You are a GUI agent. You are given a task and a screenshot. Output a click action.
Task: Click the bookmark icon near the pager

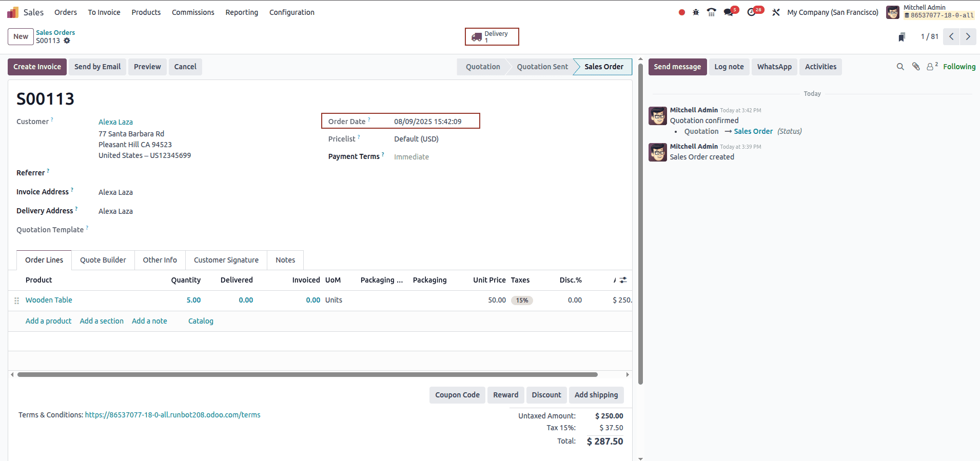pos(902,37)
